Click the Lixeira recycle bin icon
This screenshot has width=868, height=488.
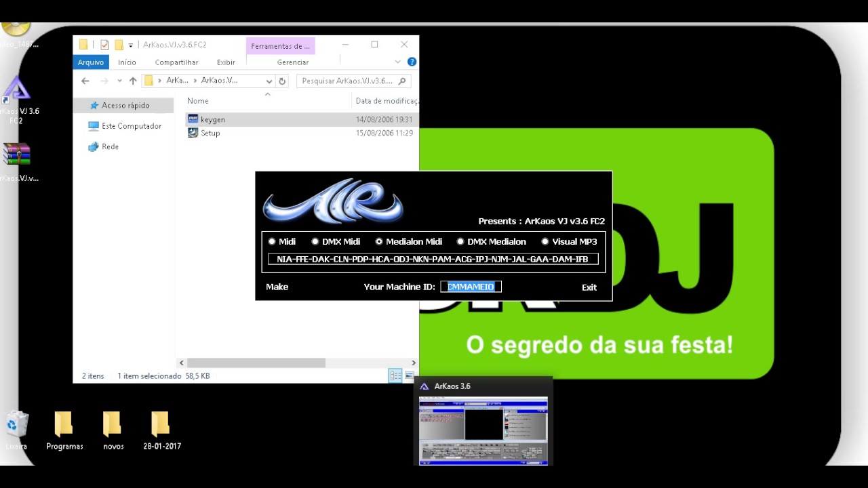pyautogui.click(x=16, y=430)
